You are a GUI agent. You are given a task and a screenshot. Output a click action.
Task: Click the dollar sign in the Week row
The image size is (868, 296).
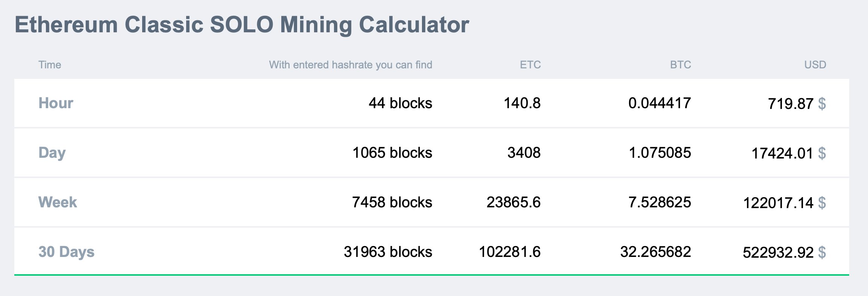pyautogui.click(x=822, y=203)
